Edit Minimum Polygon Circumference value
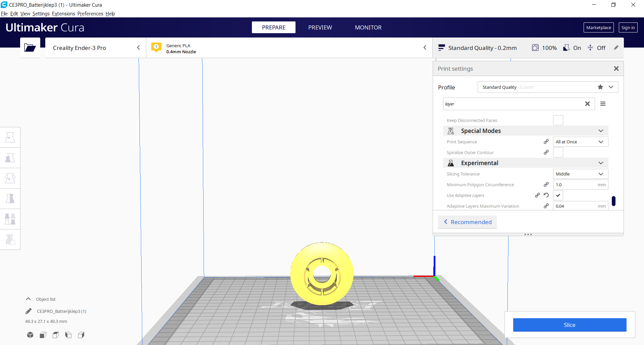Image resolution: width=644 pixels, height=345 pixels. [580, 185]
